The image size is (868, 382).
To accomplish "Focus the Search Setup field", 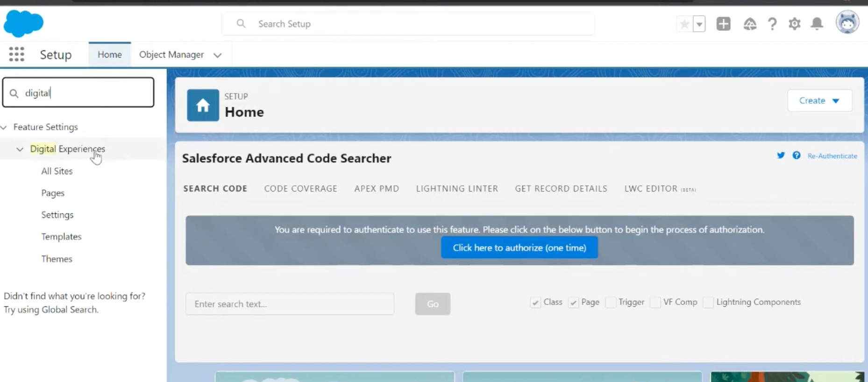I will click(408, 24).
